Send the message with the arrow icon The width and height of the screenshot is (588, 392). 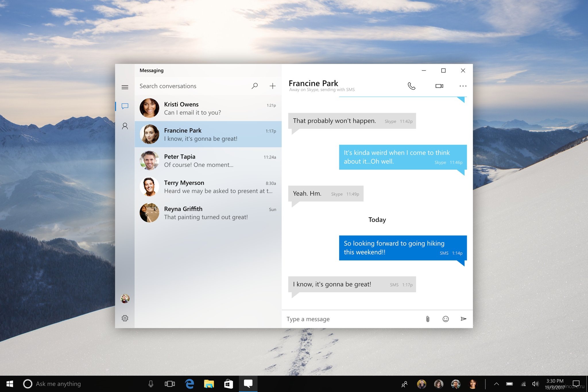click(463, 319)
